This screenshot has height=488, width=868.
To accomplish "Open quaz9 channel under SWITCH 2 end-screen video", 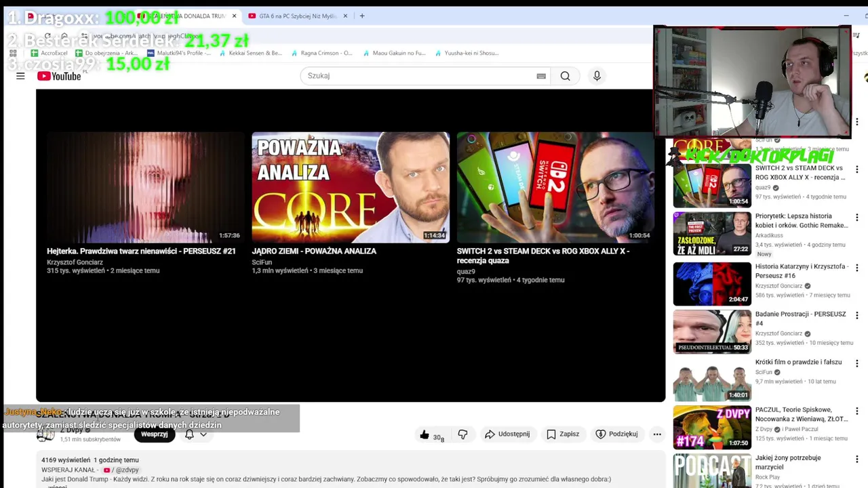I will pyautogui.click(x=466, y=271).
